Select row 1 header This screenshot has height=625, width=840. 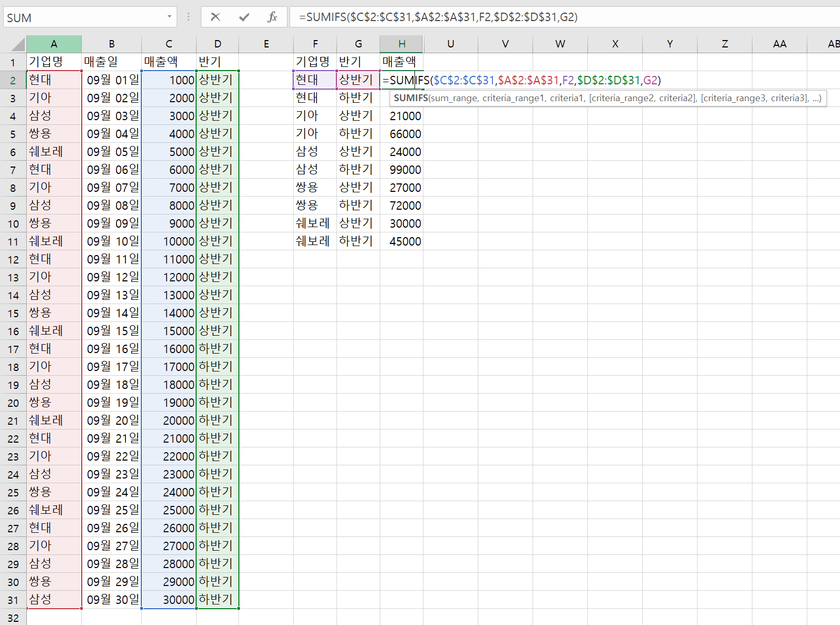(x=13, y=63)
